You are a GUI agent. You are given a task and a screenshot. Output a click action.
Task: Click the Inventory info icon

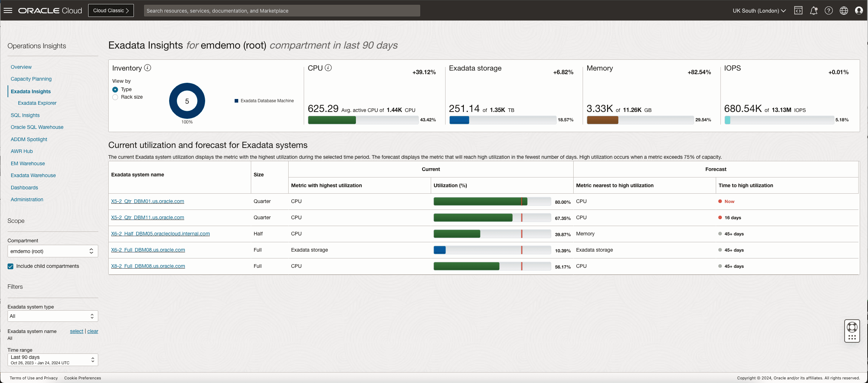[148, 68]
